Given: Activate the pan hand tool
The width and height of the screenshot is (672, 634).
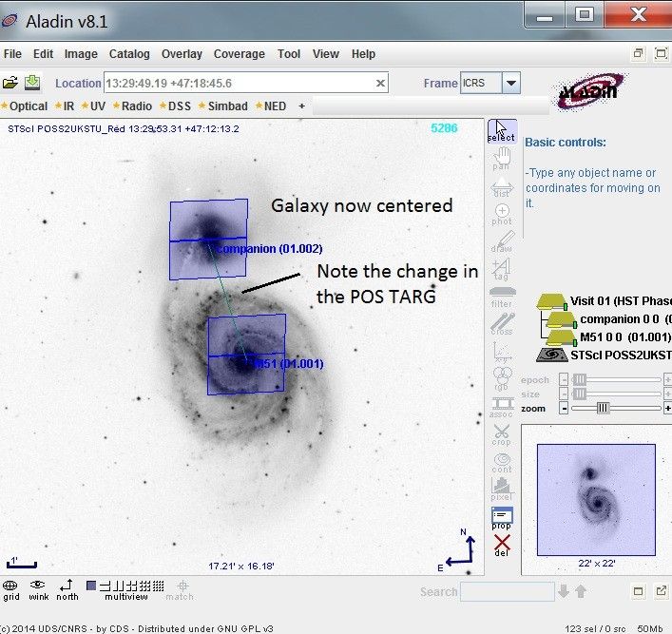Looking at the screenshot, I should click(x=502, y=158).
